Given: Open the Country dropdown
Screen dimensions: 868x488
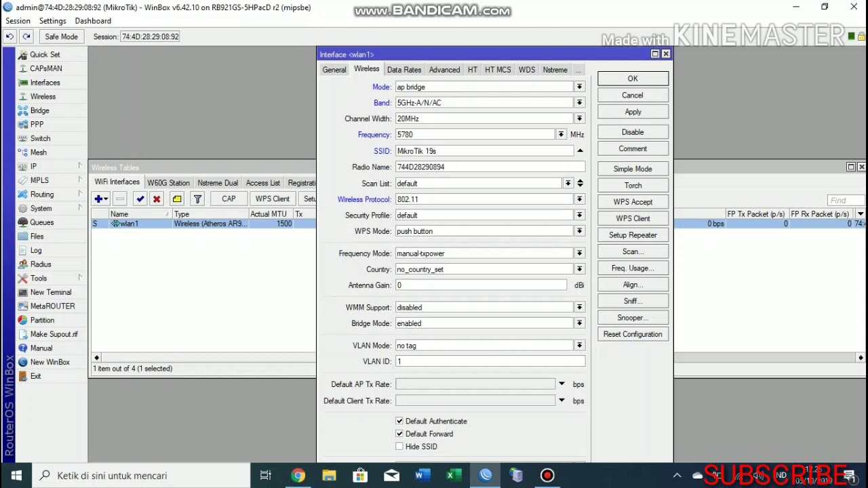Looking at the screenshot, I should pos(579,269).
